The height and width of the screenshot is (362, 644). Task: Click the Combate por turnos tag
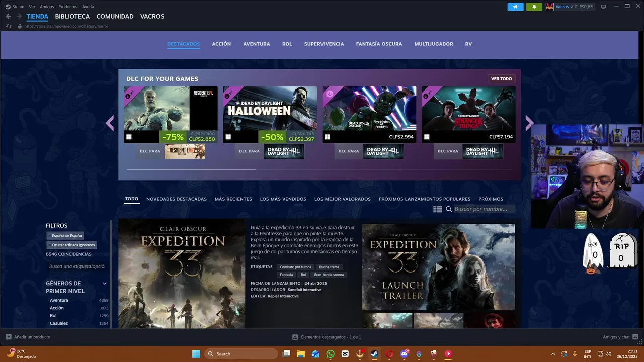click(295, 267)
